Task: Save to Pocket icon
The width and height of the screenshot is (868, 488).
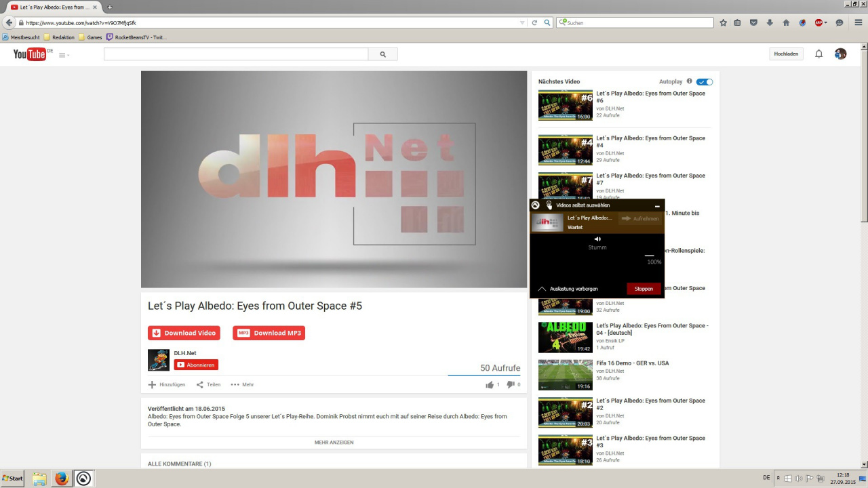Action: [x=753, y=22]
